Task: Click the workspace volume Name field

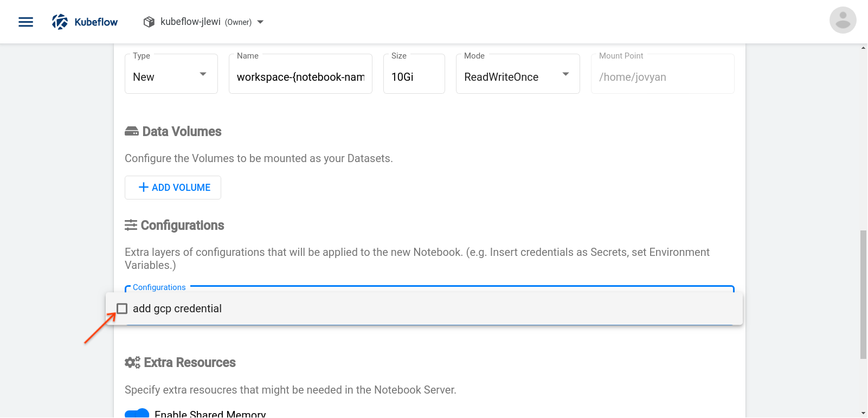Action: 300,77
